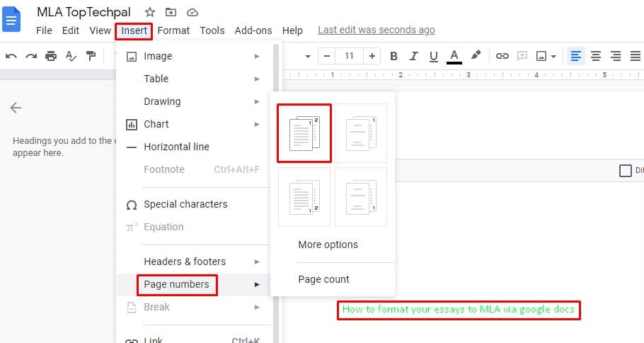Expand the Drawing submenu
The width and height of the screenshot is (644, 343).
click(x=193, y=101)
